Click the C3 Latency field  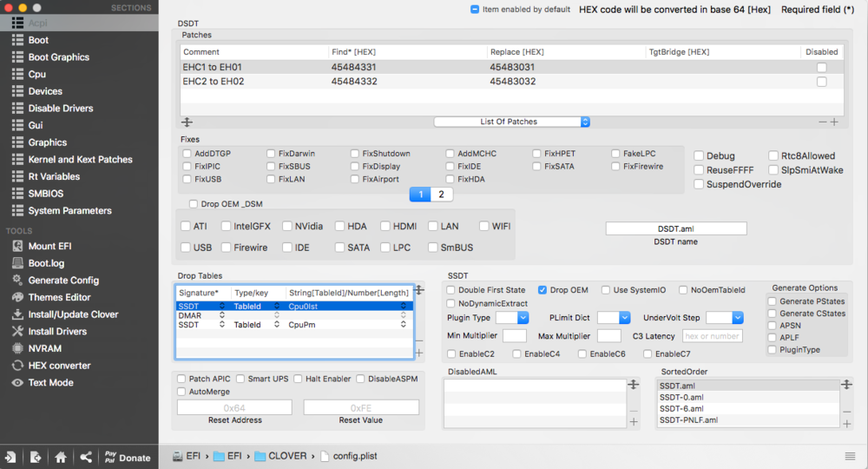point(712,336)
